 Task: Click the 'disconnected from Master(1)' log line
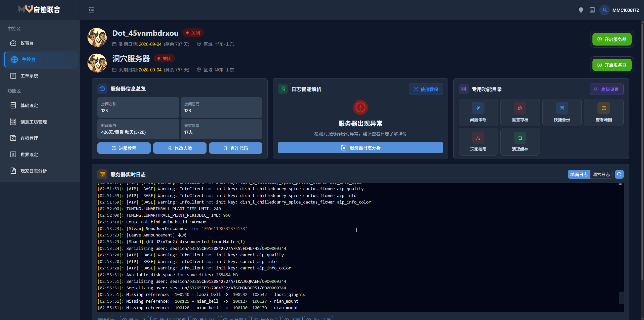[x=171, y=242]
